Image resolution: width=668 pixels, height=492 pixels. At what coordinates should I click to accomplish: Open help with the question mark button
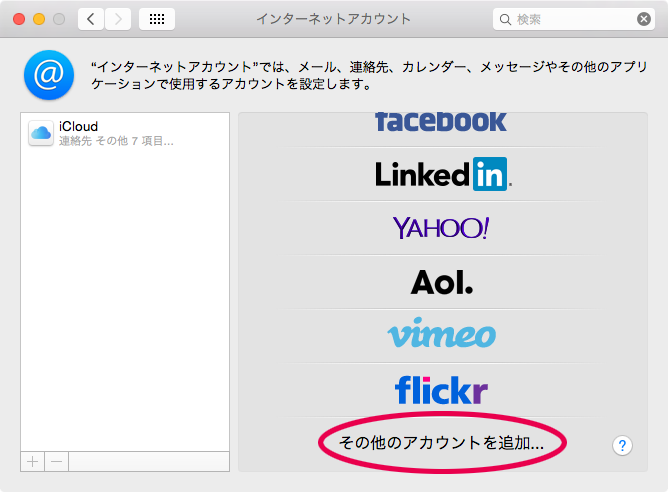click(x=622, y=446)
